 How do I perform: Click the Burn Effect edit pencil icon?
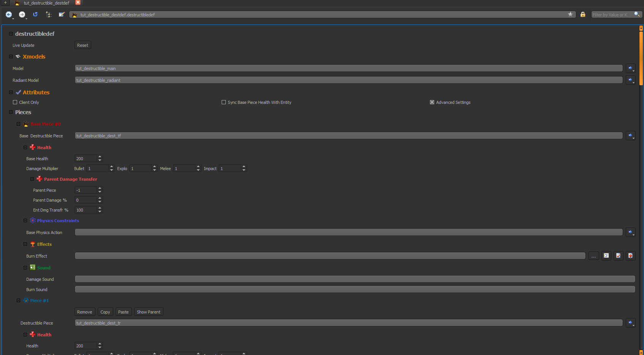pyautogui.click(x=619, y=256)
